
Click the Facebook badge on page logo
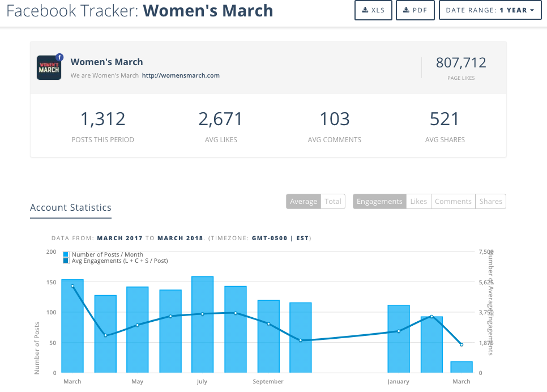coord(59,58)
